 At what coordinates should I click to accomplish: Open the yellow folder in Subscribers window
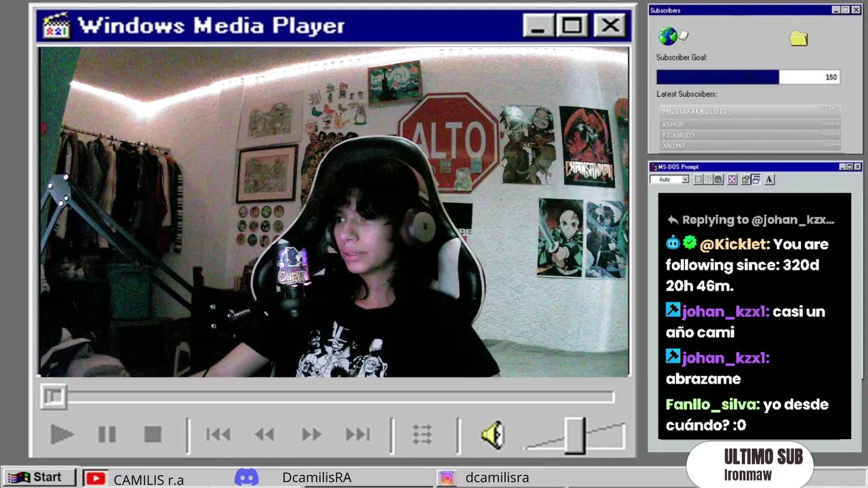point(799,39)
